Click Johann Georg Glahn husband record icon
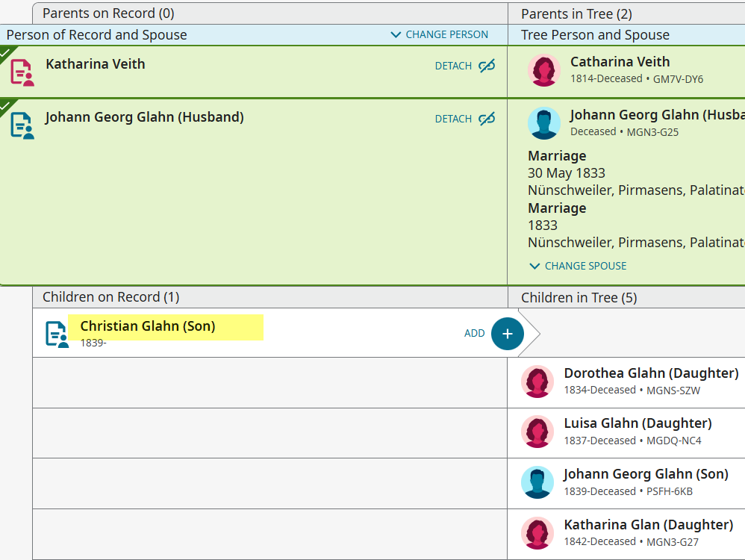Screen dimensions: 745x560 pyautogui.click(x=22, y=125)
